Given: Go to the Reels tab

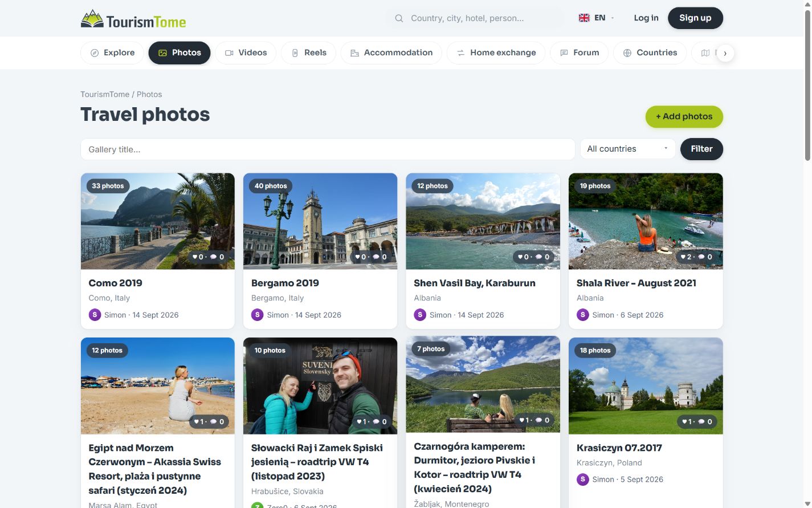Looking at the screenshot, I should 308,53.
